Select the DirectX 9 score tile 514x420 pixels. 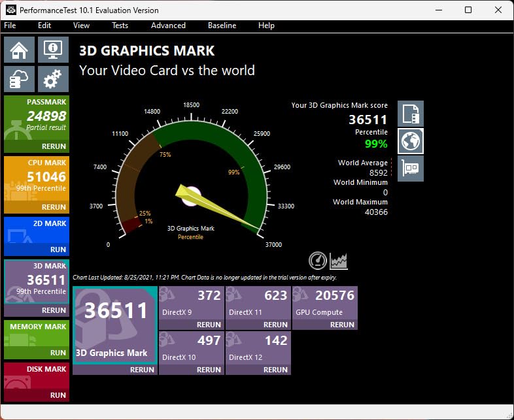pyautogui.click(x=192, y=303)
